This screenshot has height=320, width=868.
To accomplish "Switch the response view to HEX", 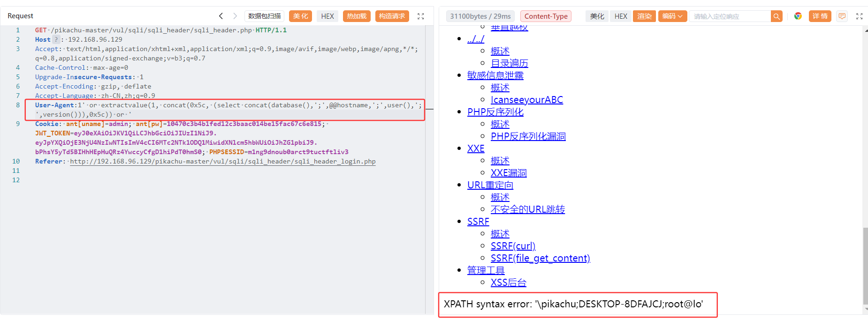I will [621, 16].
